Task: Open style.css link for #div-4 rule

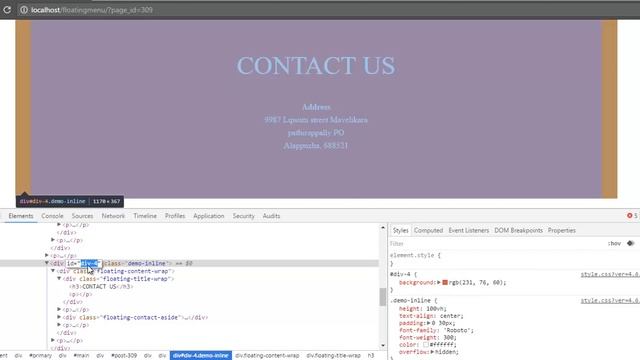Action: [x=610, y=274]
